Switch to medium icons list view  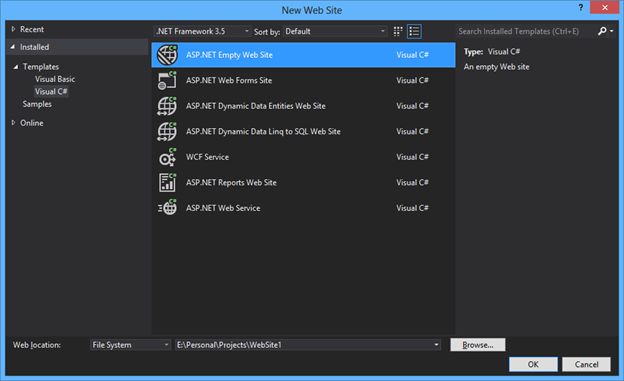[414, 31]
